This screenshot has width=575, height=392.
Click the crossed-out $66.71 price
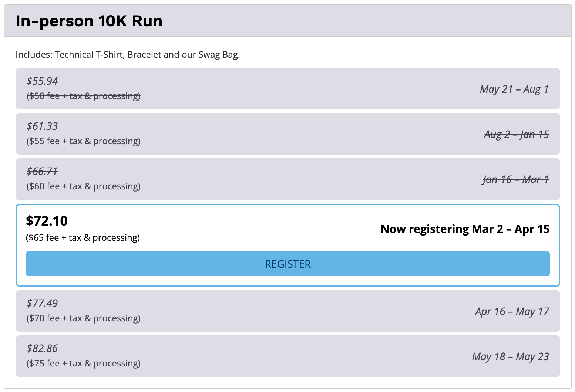coord(42,171)
